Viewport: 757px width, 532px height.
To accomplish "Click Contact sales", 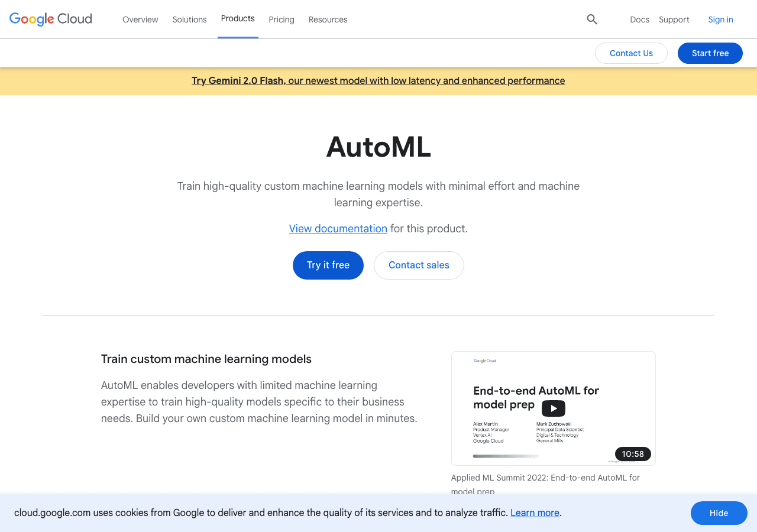I will coord(419,265).
